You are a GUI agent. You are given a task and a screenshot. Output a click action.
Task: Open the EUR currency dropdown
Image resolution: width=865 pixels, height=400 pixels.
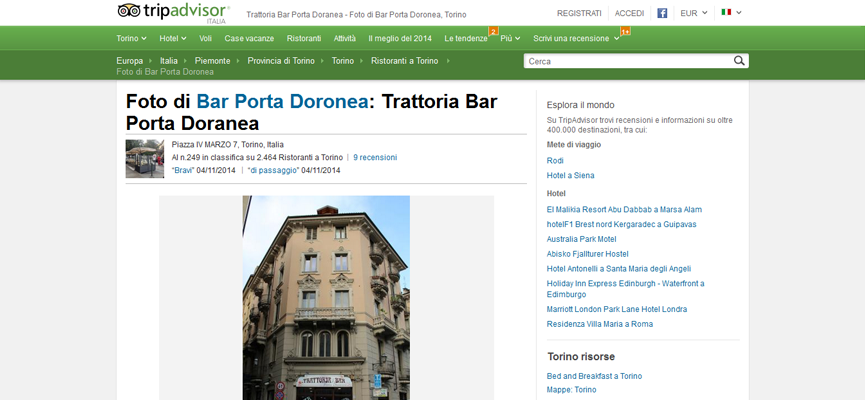point(693,13)
